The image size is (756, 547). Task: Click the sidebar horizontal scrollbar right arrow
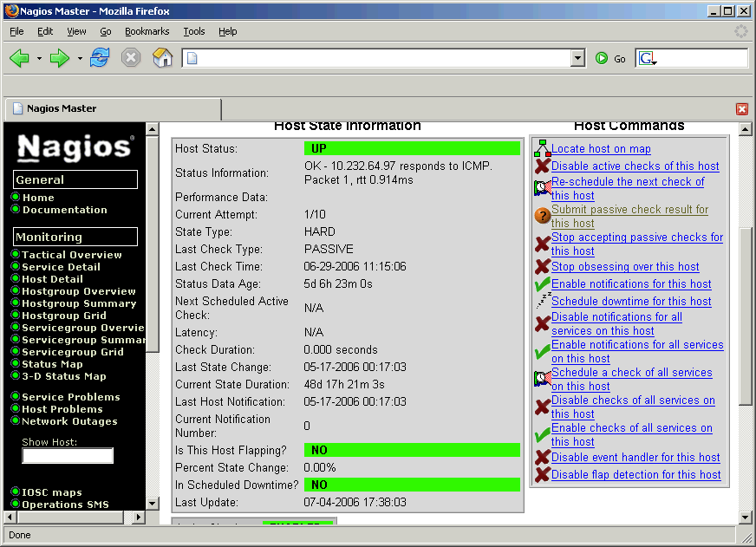point(139,518)
